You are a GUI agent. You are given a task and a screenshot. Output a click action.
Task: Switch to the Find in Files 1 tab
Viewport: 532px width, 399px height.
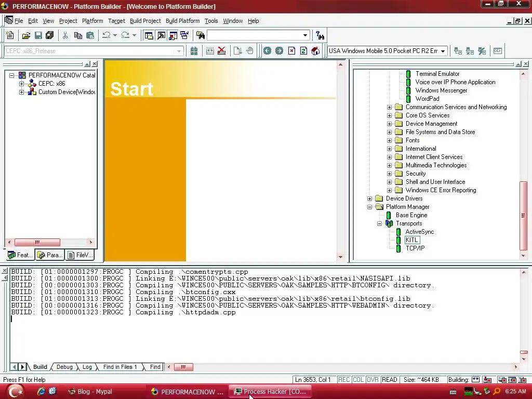pos(120,367)
